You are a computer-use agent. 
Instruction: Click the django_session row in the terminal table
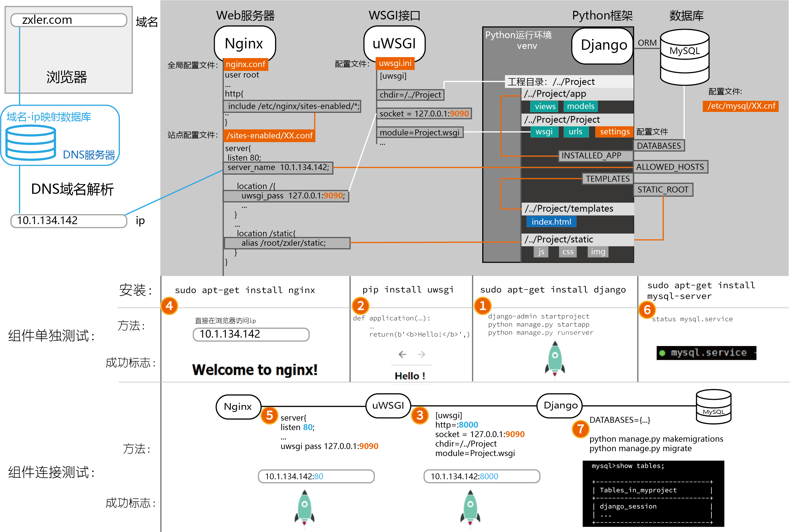click(628, 506)
